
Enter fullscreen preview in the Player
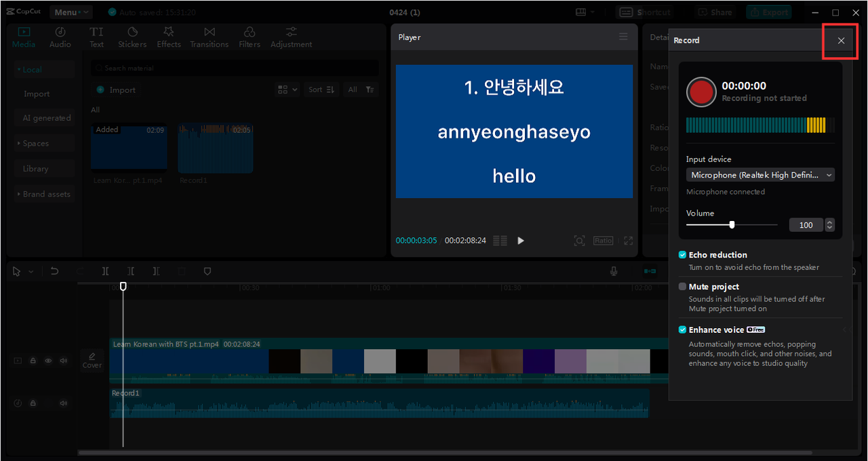point(628,241)
